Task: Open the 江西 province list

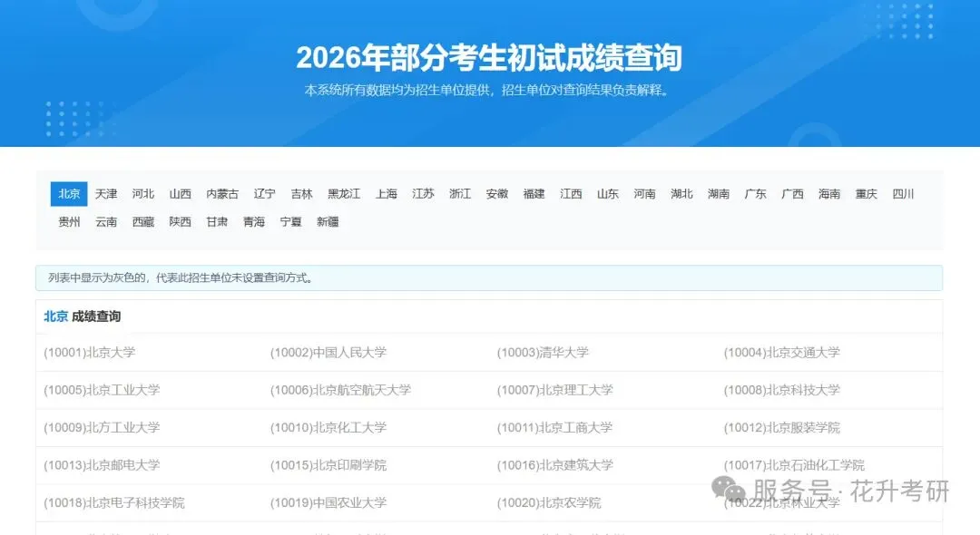Action: pyautogui.click(x=571, y=194)
